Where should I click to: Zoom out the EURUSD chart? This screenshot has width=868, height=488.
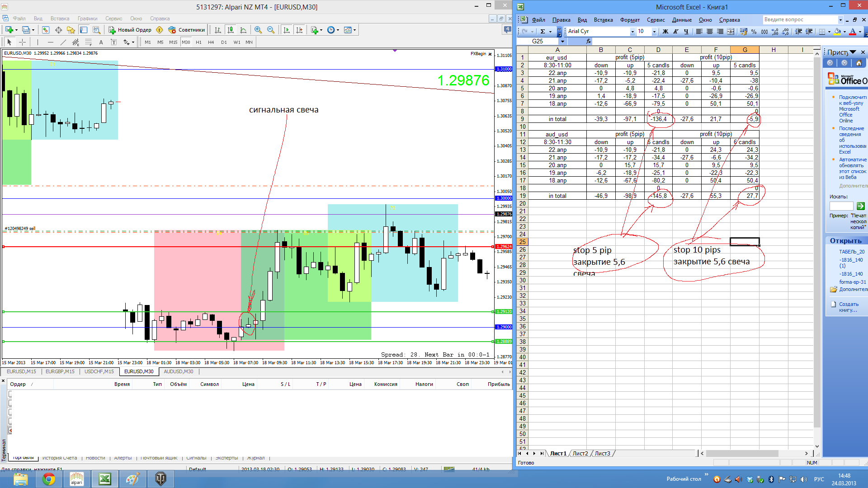271,30
